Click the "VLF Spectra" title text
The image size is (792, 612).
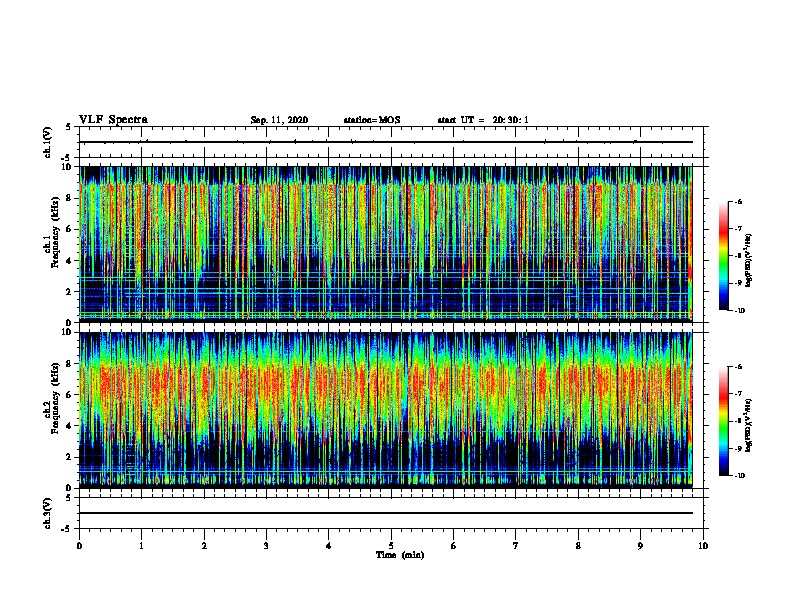[113, 120]
